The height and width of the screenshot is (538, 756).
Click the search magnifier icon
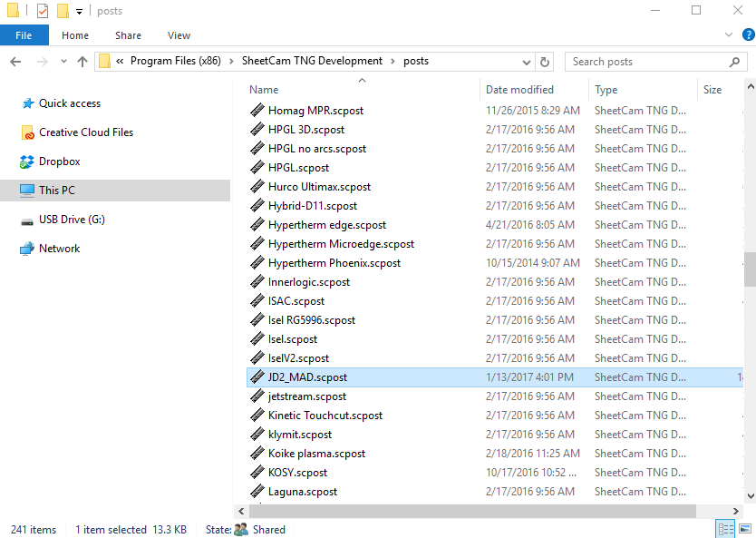[x=735, y=62]
